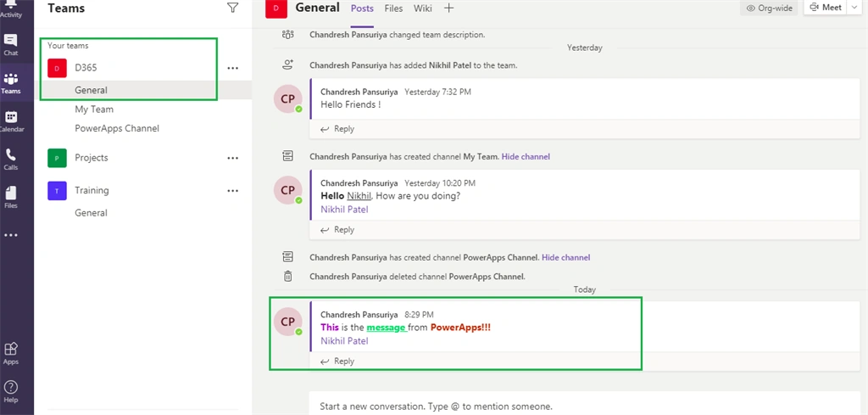Switch to the Posts tab
Screen dimensions: 868x415
(362, 8)
